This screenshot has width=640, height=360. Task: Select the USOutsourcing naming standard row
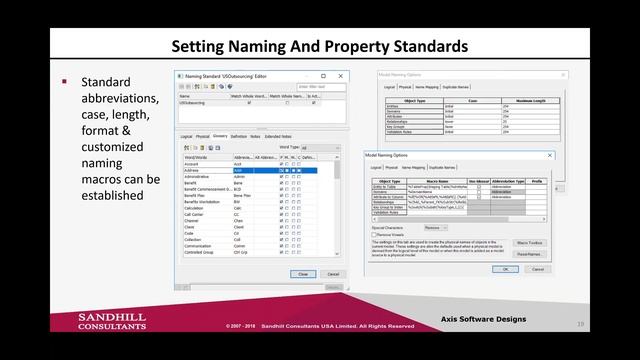coord(249,103)
